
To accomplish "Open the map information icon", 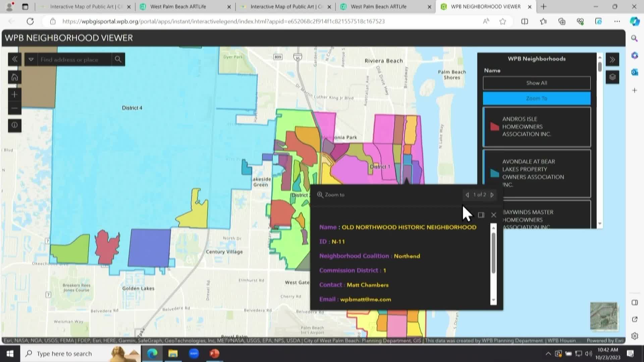I will [x=14, y=125].
